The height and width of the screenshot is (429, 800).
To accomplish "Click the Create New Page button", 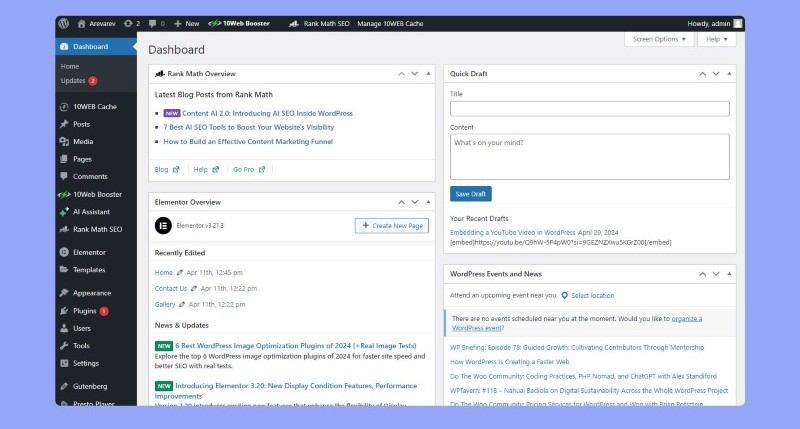I will pos(392,225).
